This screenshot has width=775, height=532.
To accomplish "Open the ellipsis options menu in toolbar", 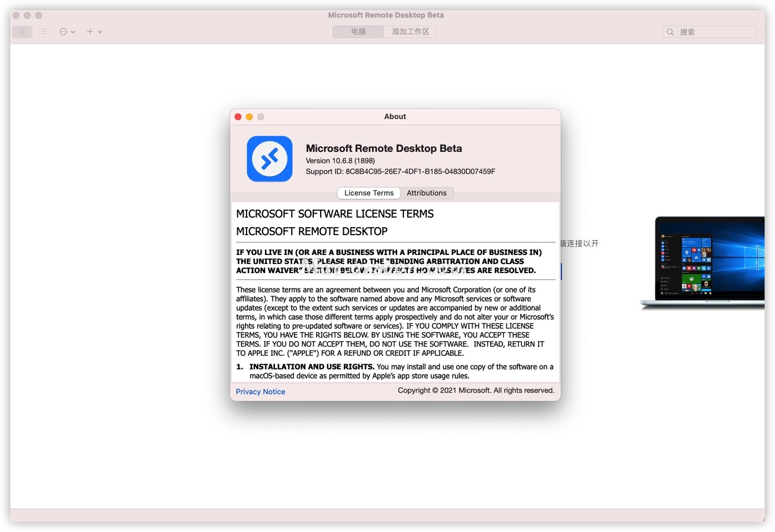I will click(x=67, y=32).
